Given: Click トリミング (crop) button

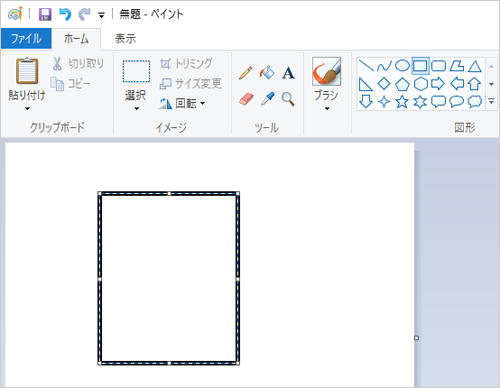Looking at the screenshot, I should point(186,63).
